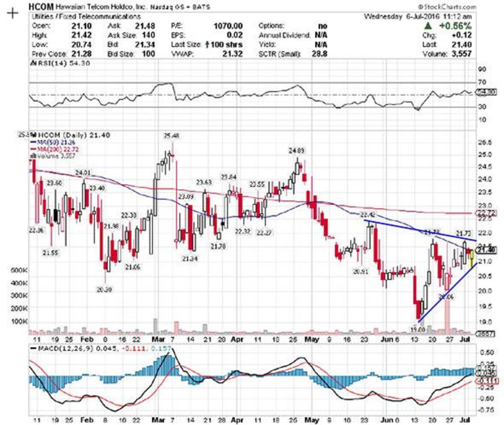
Task: Select the EPS value 0.02
Action: tap(235, 35)
